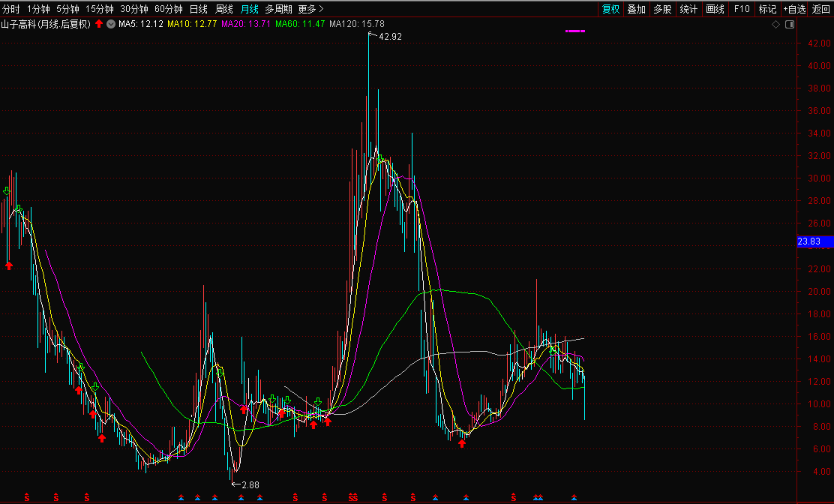Click the 返回 back button
Viewport: 834px width, 504px height.
[x=821, y=9]
